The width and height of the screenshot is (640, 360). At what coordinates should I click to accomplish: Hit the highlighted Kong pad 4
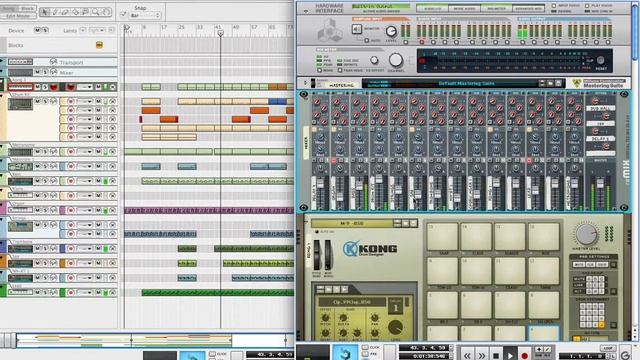click(x=544, y=333)
